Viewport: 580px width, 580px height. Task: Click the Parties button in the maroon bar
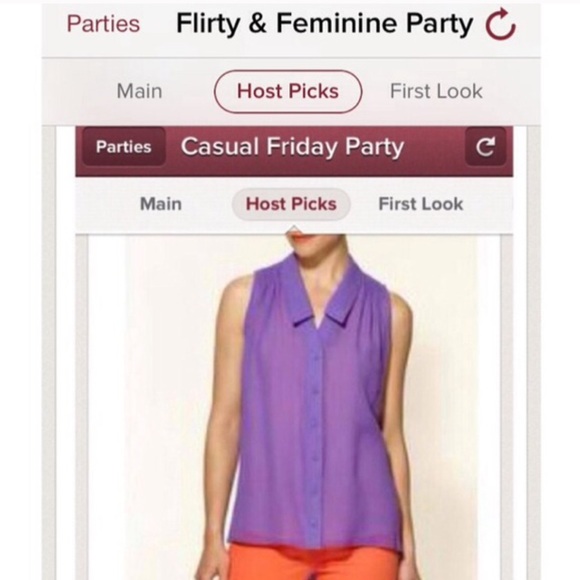coord(124,147)
